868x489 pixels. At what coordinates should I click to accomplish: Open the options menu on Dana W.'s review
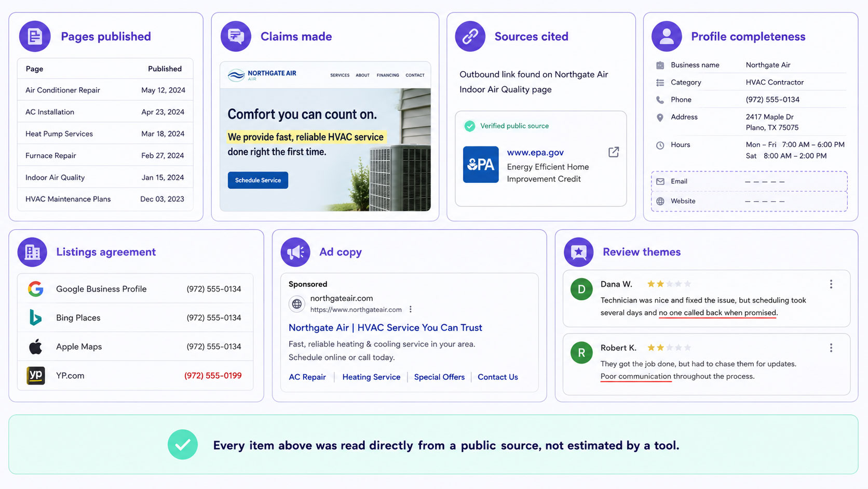[x=831, y=284]
